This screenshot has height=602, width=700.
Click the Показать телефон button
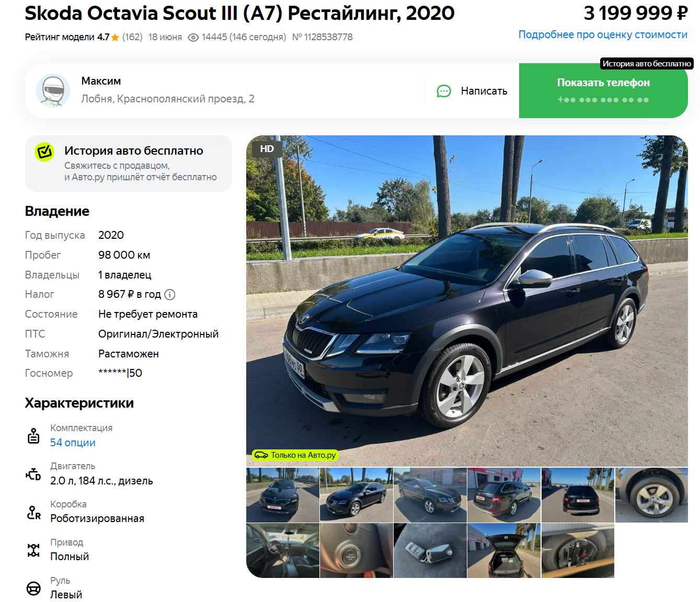point(603,90)
